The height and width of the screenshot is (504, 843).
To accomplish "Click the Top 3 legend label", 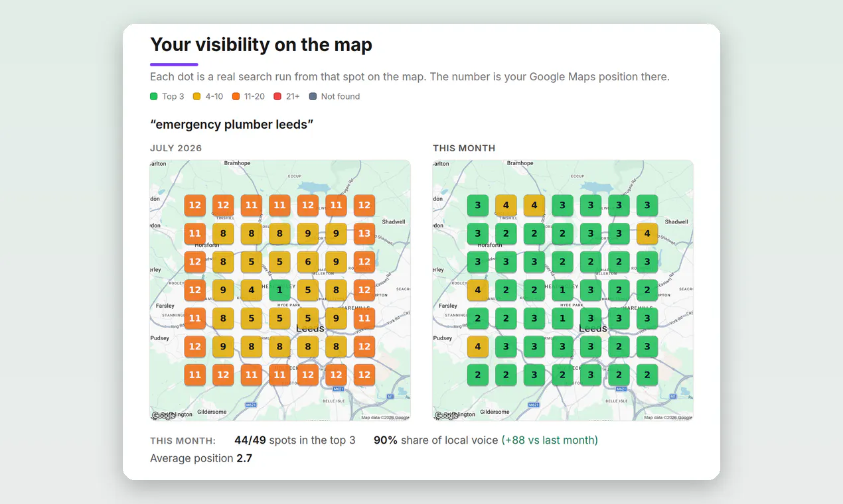I will tap(174, 96).
